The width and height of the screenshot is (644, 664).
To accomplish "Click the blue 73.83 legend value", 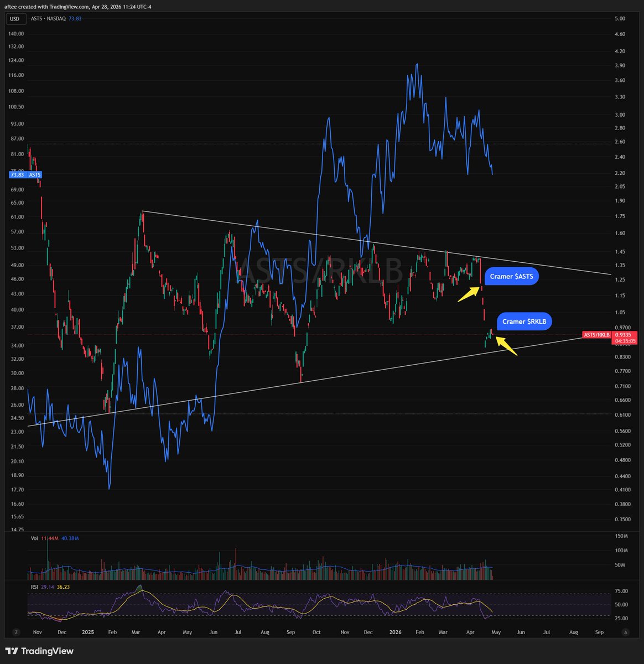I will (x=75, y=18).
